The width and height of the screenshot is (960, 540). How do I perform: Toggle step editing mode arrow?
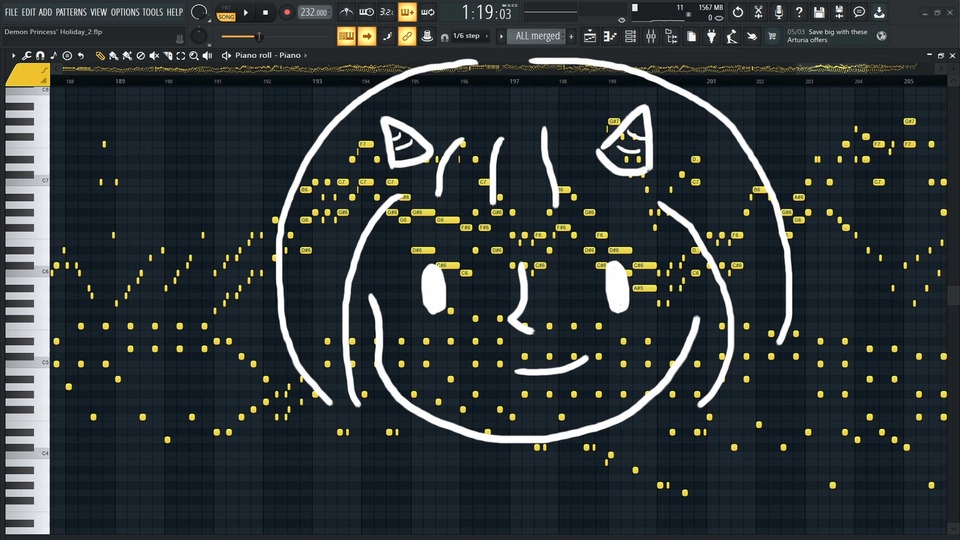click(366, 36)
